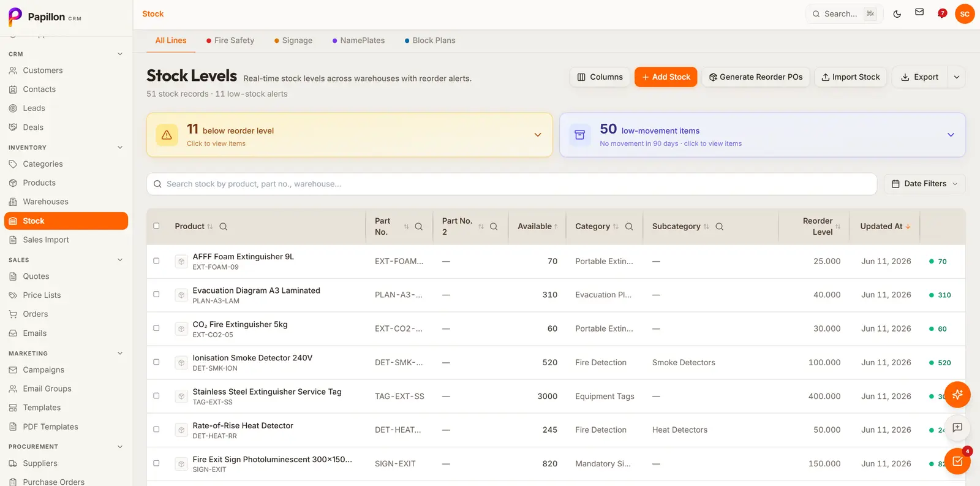The height and width of the screenshot is (486, 980).
Task: Open the chat message floating button
Action: coord(957,428)
